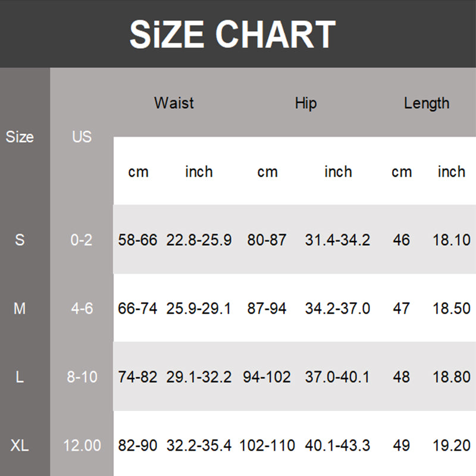Select the 94-102 hip cm value
The height and width of the screenshot is (476, 476).
click(267, 377)
